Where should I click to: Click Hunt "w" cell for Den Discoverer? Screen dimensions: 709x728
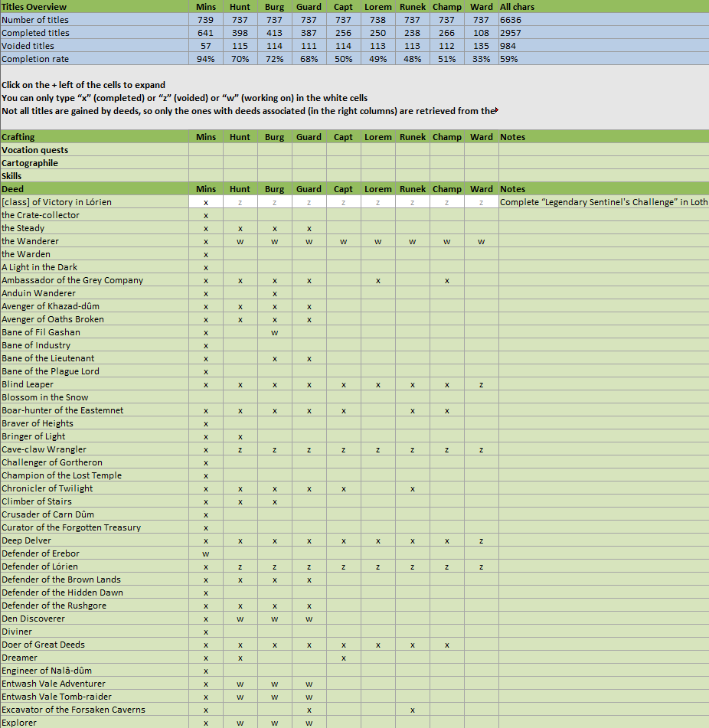coord(240,618)
